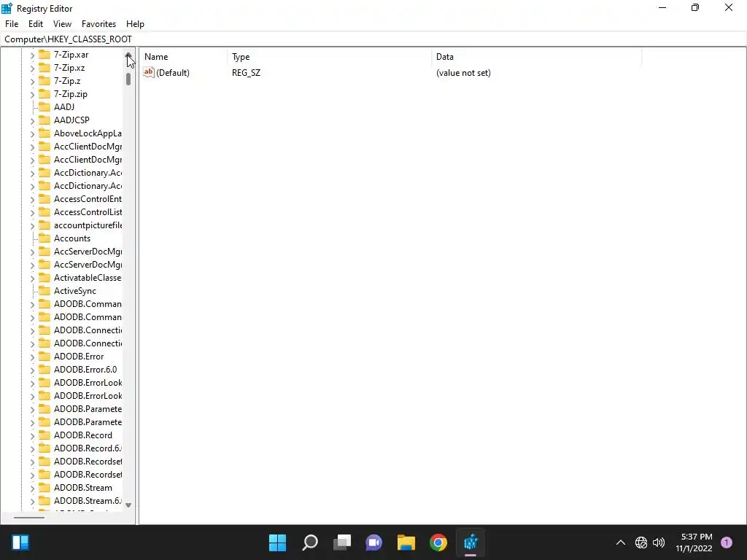Expand the 7-Zip.xar key
Viewport: 747px width, 560px height.
32,55
